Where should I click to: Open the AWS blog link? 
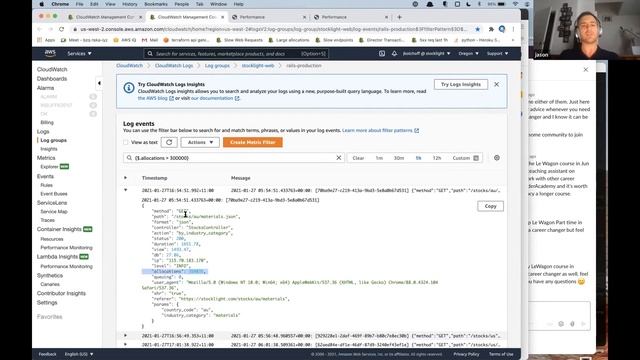(x=156, y=98)
